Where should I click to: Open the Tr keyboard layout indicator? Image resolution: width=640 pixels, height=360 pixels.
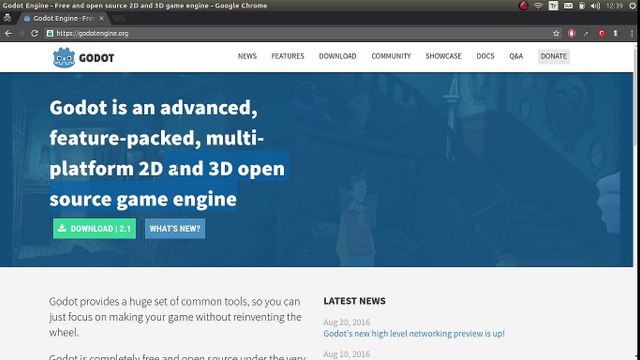[x=553, y=6]
